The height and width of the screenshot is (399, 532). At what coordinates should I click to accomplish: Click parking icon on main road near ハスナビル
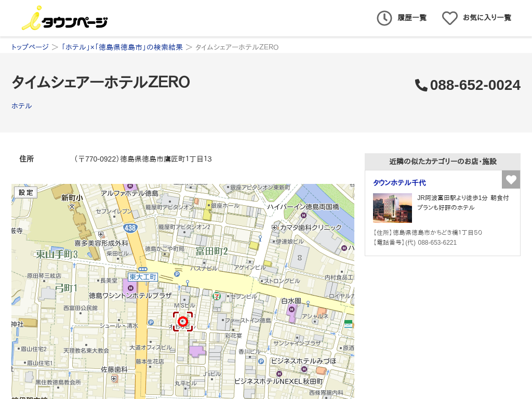click(177, 274)
